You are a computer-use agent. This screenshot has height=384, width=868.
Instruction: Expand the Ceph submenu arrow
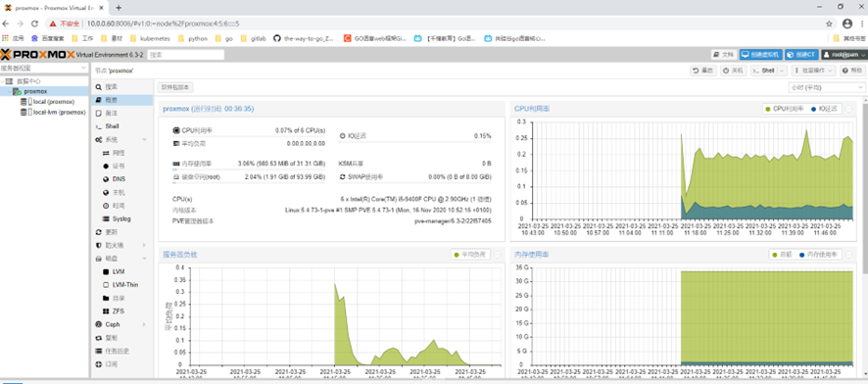click(x=144, y=324)
